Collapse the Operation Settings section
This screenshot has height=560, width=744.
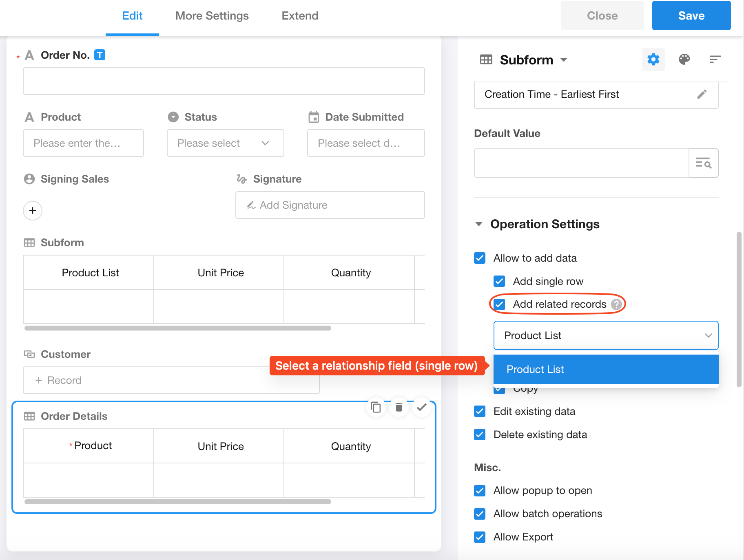479,224
